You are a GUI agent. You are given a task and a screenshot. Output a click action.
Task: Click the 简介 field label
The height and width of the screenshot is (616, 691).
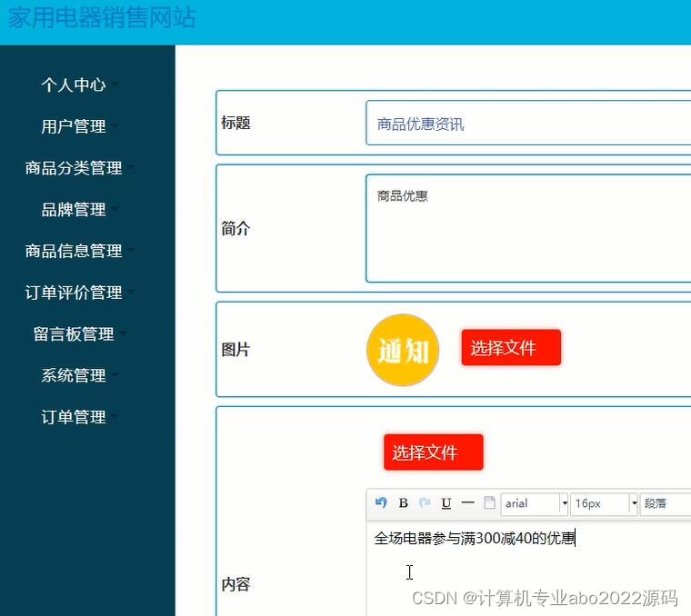tap(235, 229)
